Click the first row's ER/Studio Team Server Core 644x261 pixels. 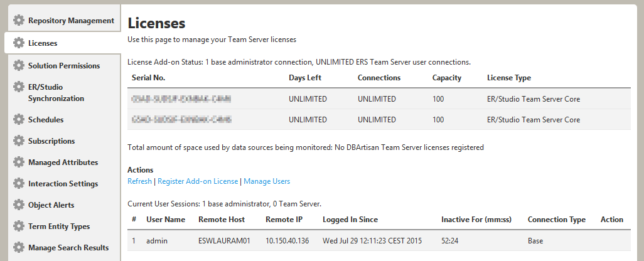pos(534,99)
